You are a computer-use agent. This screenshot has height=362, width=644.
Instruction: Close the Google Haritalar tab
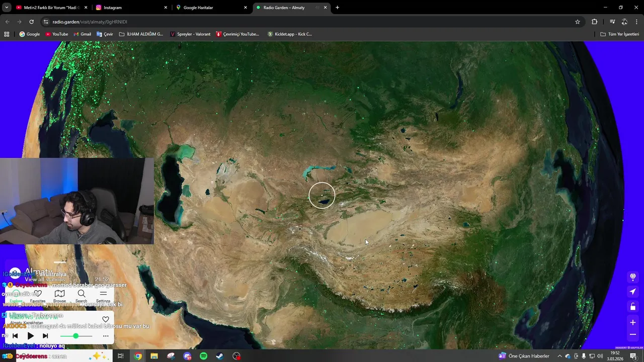click(x=246, y=8)
